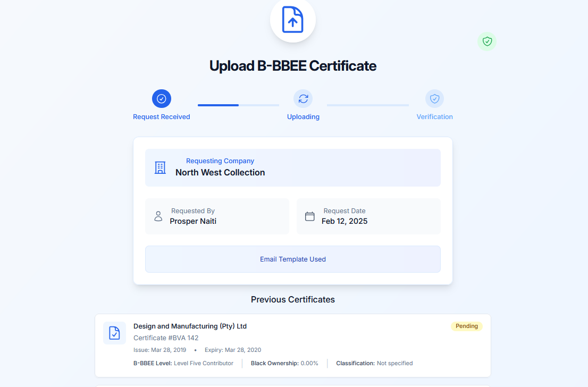Click the person icon beside Requested By

[158, 216]
